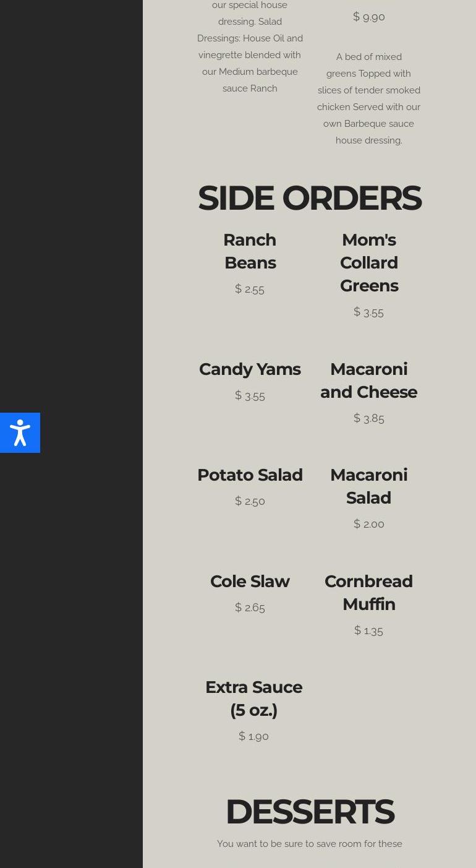Click the Candy Yams item title
This screenshot has height=868, width=476.
pos(250,369)
